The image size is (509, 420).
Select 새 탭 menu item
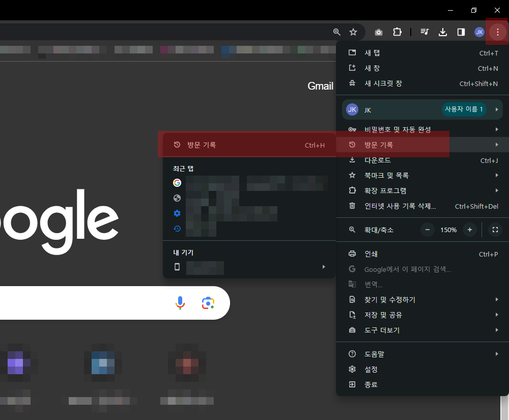click(x=422, y=53)
